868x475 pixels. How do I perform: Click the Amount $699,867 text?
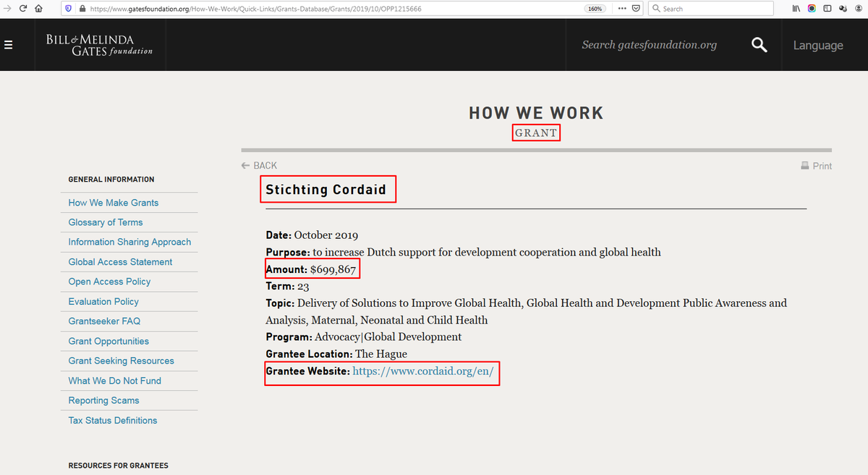click(x=311, y=269)
